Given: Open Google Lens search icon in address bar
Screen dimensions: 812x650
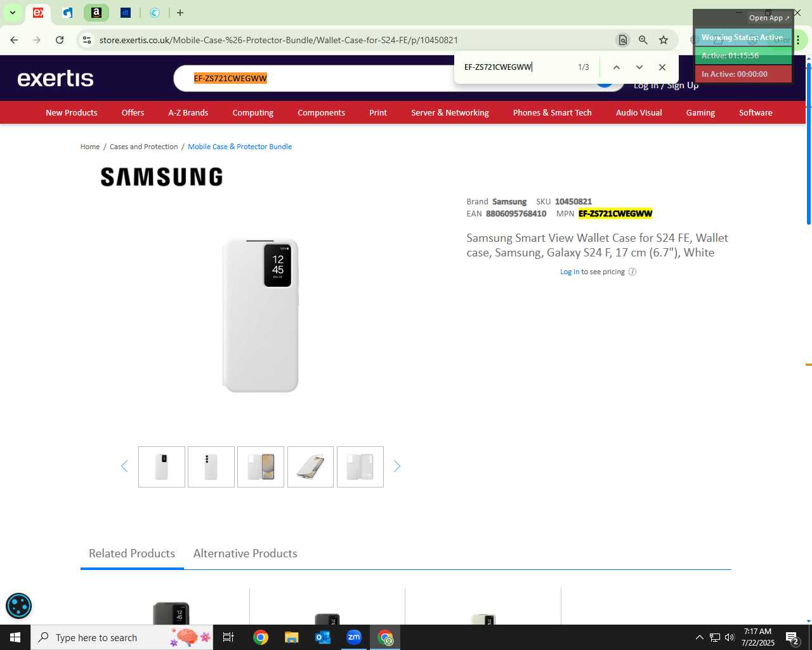Looking at the screenshot, I should pos(623,40).
